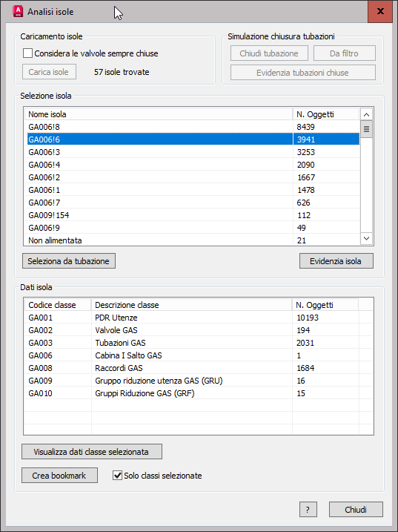Sort class table by N. Oggetti header
Screen dimensions: 398x532
tap(325, 305)
